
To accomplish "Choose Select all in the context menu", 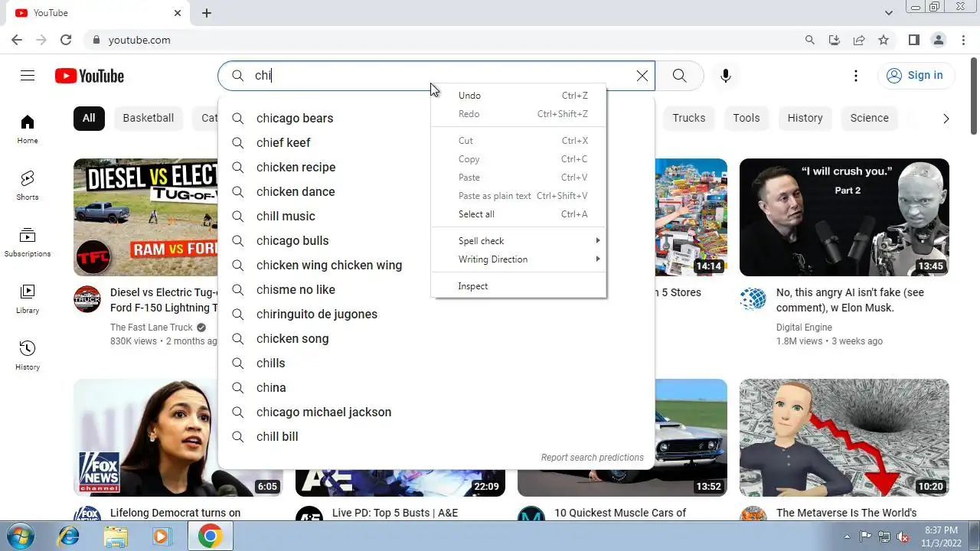I will pos(518,214).
